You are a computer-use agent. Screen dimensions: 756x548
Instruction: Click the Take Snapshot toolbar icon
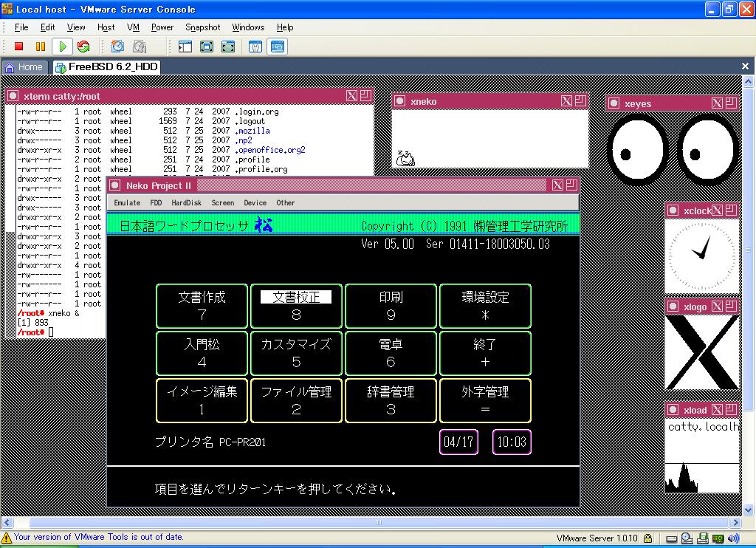pos(117,47)
